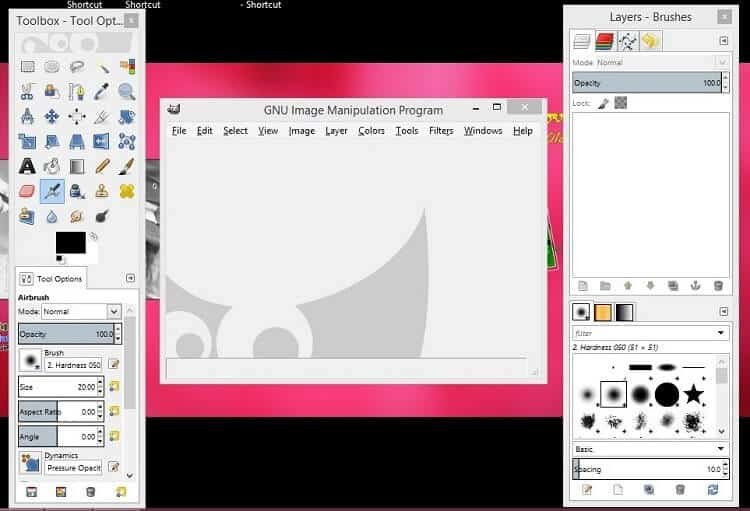750x511 pixels.
Task: Click the brush filter input field
Action: click(x=643, y=333)
